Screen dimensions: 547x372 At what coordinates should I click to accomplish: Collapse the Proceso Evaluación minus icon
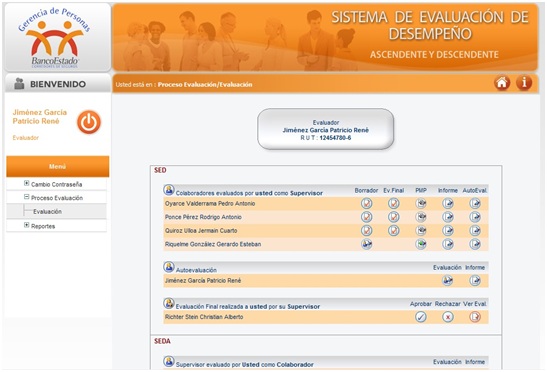(27, 197)
